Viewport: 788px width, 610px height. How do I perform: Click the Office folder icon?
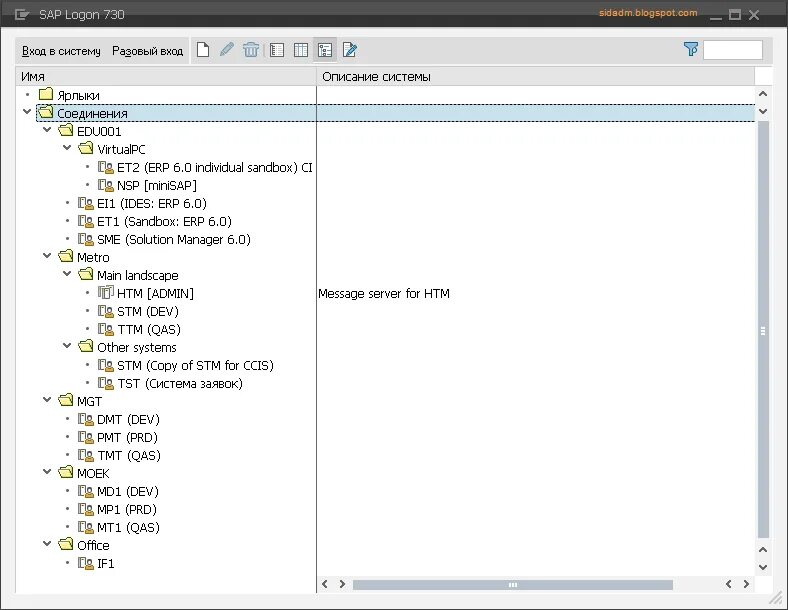pyautogui.click(x=66, y=544)
